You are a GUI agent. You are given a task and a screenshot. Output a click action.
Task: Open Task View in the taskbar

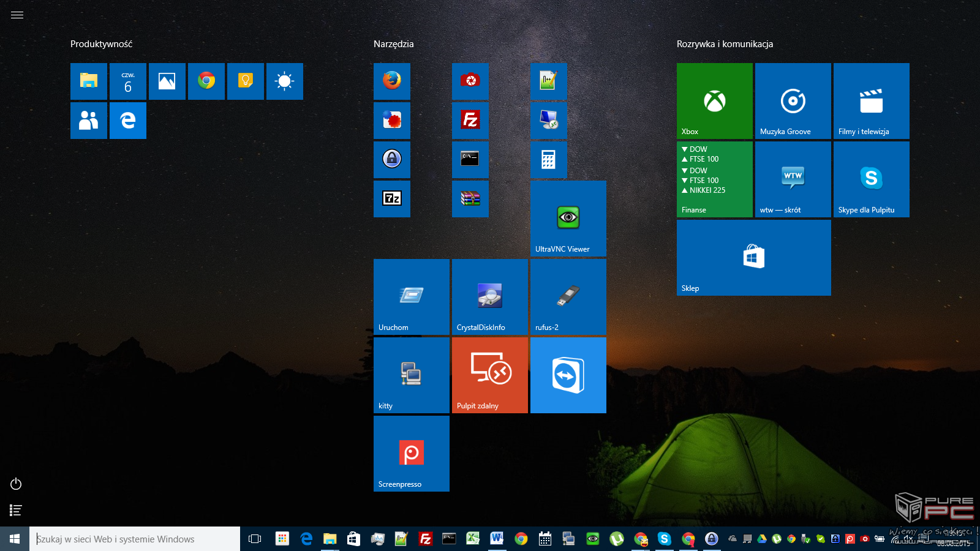pyautogui.click(x=255, y=539)
